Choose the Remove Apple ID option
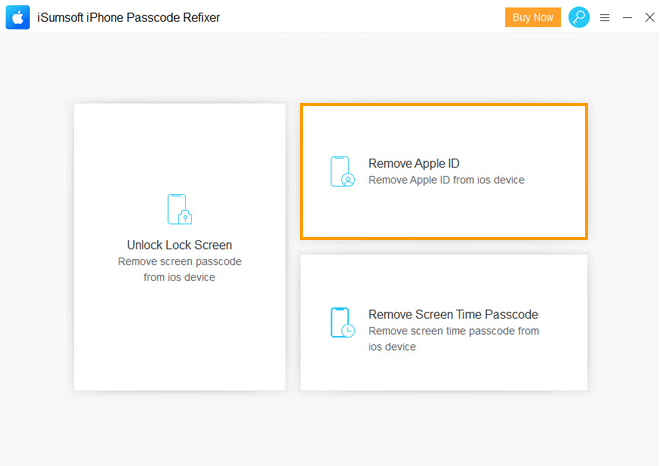The image size is (660, 466). tap(444, 171)
